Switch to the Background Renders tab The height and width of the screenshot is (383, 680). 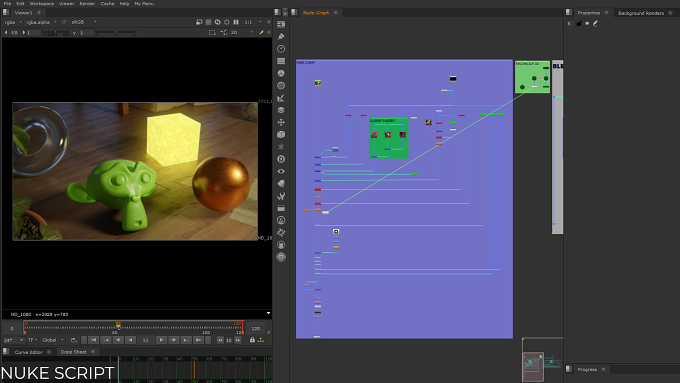pos(641,13)
